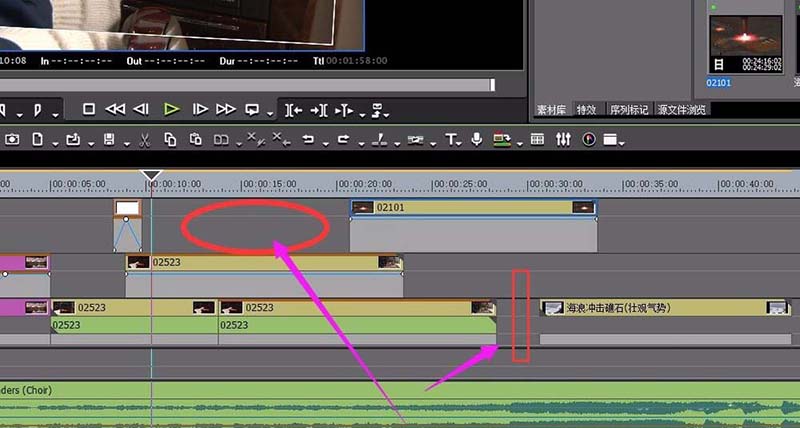Open the default transition dropdown
The width and height of the screenshot is (800, 428).
coord(433,144)
